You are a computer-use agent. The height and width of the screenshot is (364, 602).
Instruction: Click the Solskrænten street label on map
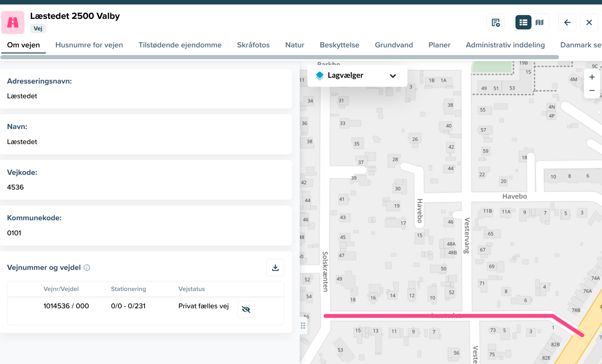coord(325,271)
